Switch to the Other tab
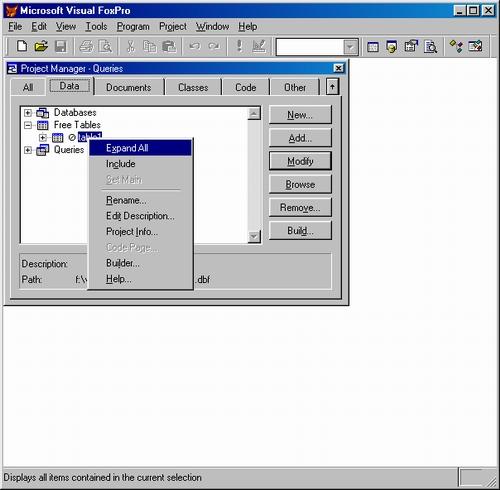The width and height of the screenshot is (500, 490). tap(295, 87)
